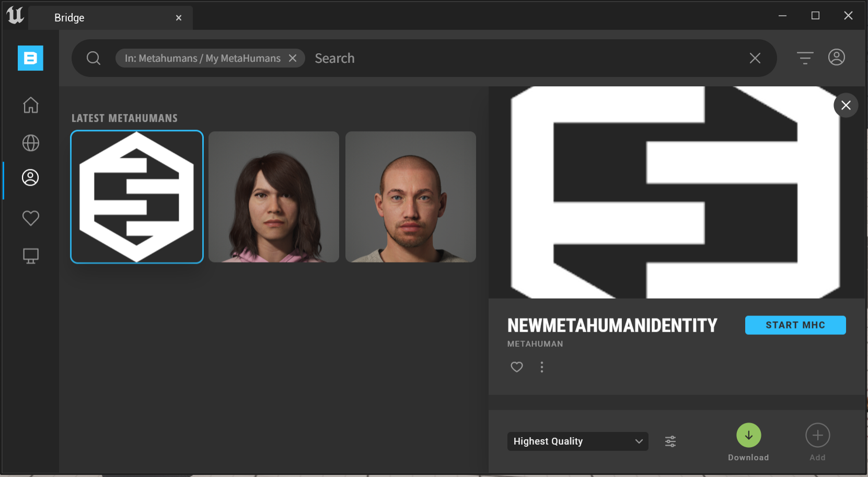Open the user account icon
The height and width of the screenshot is (477, 868).
pos(837,57)
